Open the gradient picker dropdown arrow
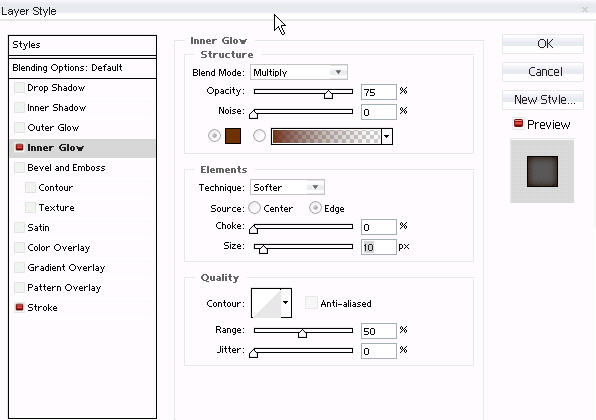The height and width of the screenshot is (420, 596). tap(387, 136)
